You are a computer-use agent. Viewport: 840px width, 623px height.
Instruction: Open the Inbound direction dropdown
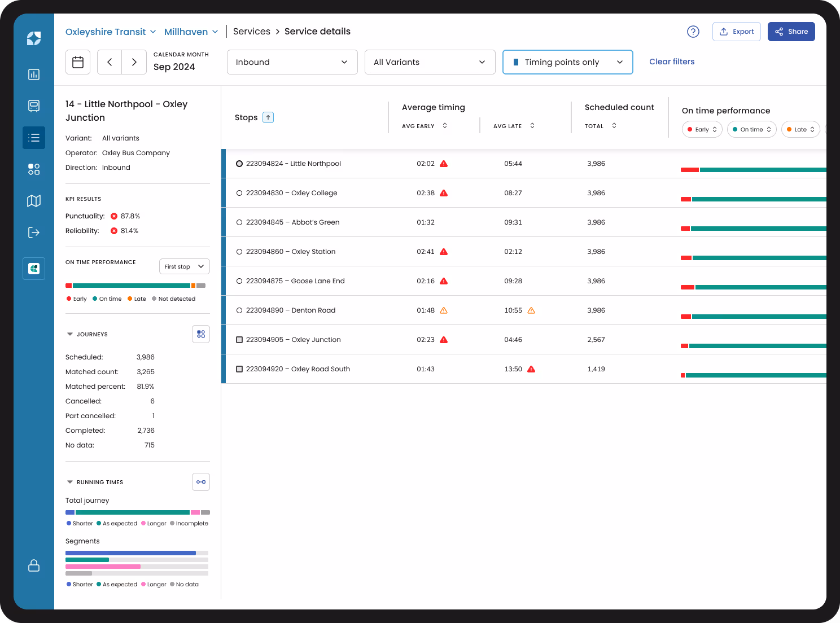(292, 62)
